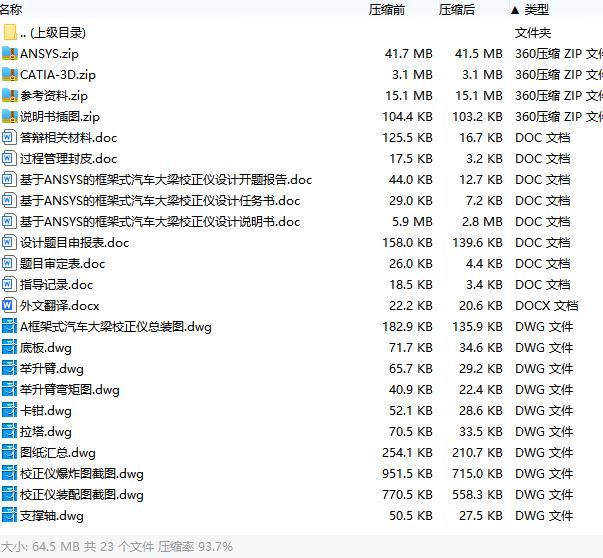Viewport: 603px width, 558px height.
Task: Click the 校正仪爆炸图截图.dwg drawing icon
Action: click(9, 473)
